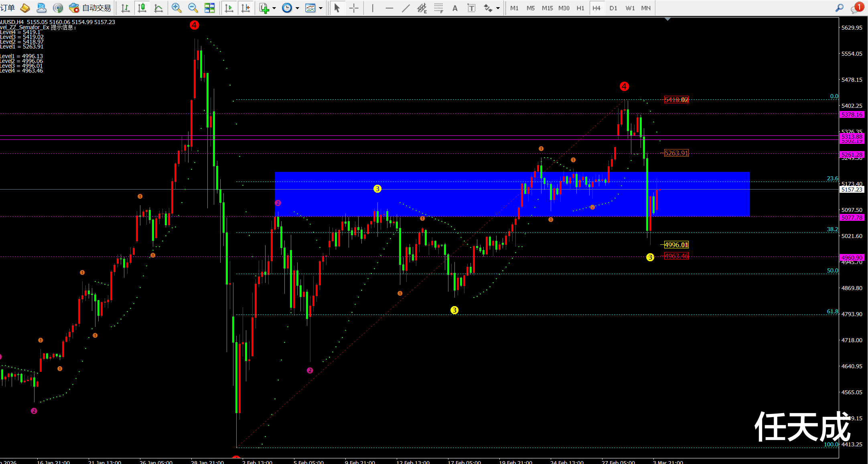Open chart templates dropdown arrow
This screenshot has height=464, width=868.
pos(320,8)
